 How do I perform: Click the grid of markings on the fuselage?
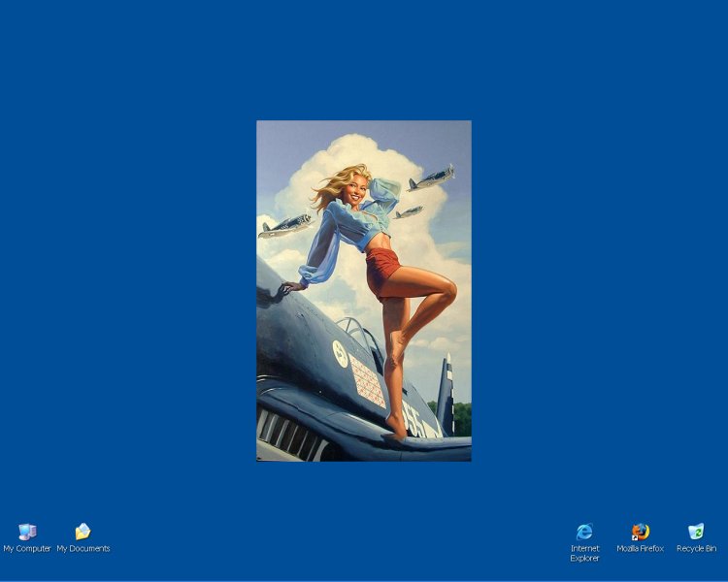coord(366,381)
